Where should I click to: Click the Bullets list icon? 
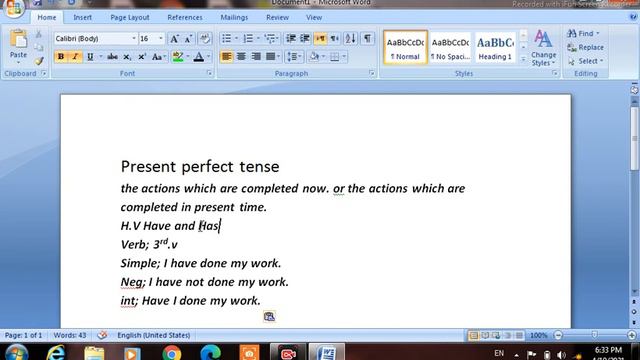pyautogui.click(x=226, y=39)
